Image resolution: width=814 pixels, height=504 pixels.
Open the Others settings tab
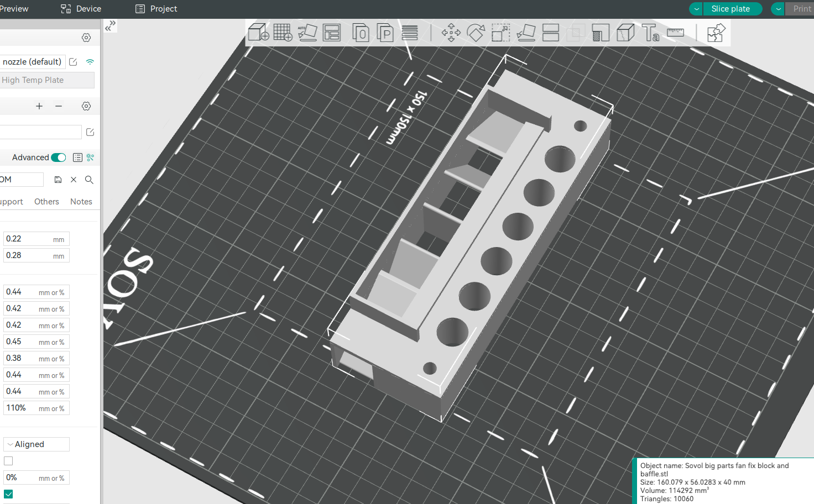point(46,202)
